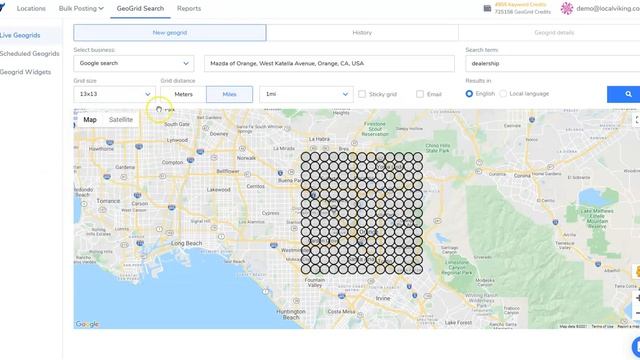Switch grid distance to Miles

pyautogui.click(x=229, y=94)
